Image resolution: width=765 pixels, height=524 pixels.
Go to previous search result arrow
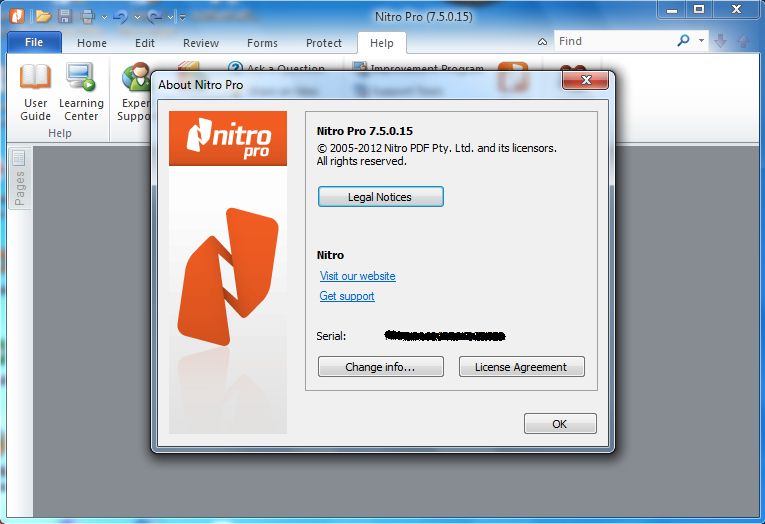(743, 41)
